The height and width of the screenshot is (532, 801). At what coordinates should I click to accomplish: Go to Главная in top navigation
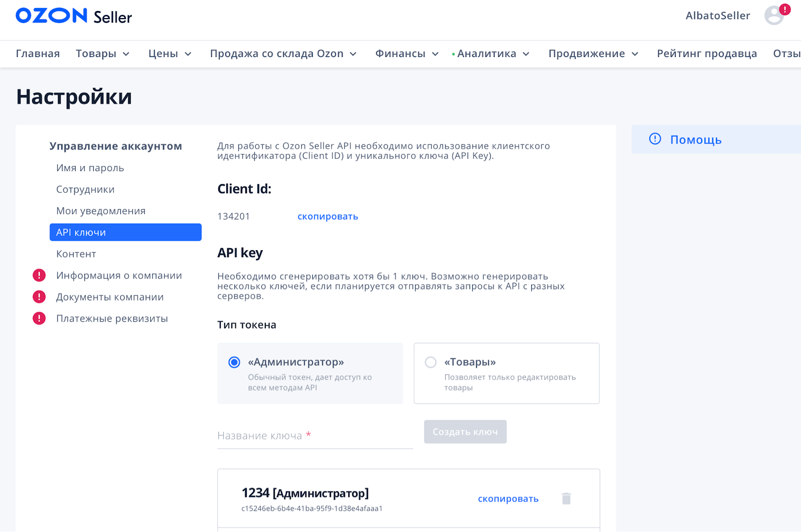click(38, 54)
